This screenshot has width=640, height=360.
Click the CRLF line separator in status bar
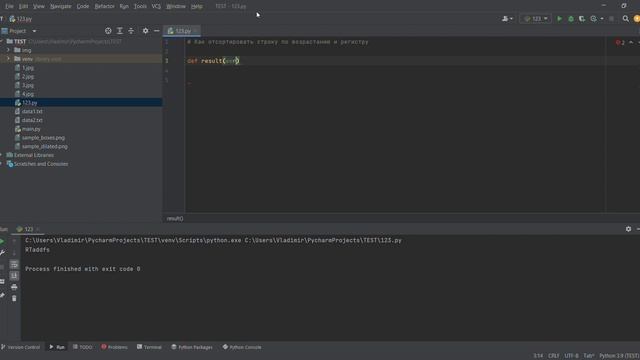click(x=553, y=356)
